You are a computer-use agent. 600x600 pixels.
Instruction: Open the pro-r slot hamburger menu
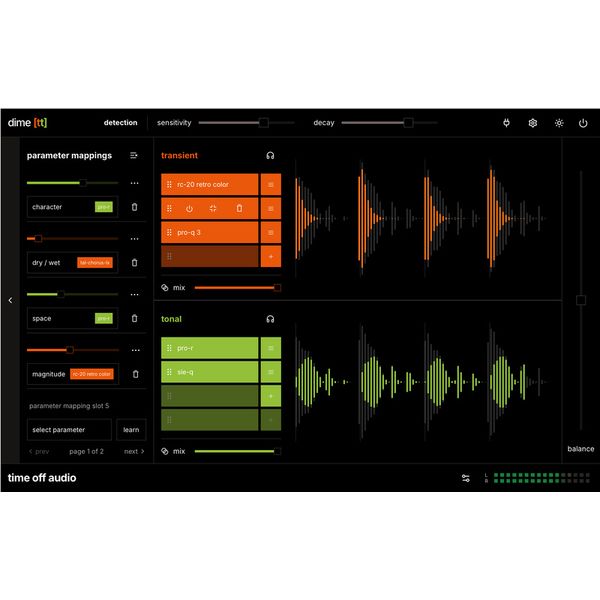pyautogui.click(x=271, y=348)
